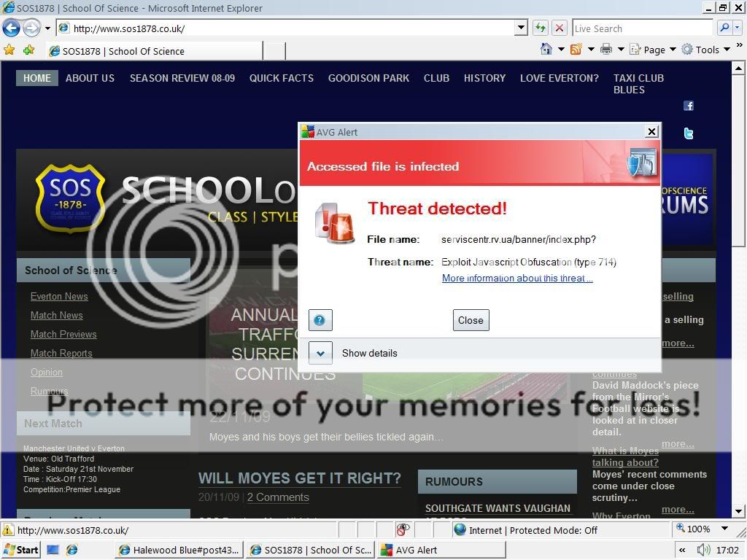Click the page scrollbar up arrow

click(x=738, y=69)
